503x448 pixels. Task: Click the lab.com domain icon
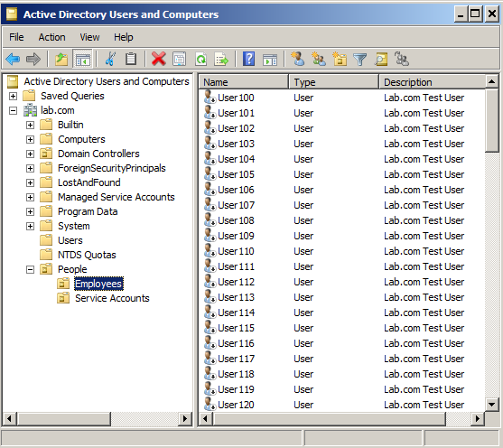[31, 110]
